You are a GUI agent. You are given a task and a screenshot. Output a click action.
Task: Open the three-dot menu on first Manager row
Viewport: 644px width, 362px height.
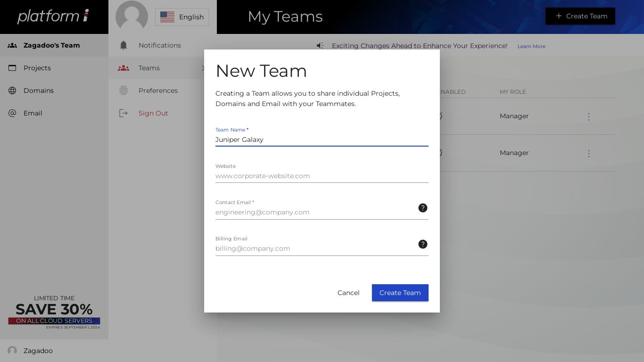tap(589, 116)
